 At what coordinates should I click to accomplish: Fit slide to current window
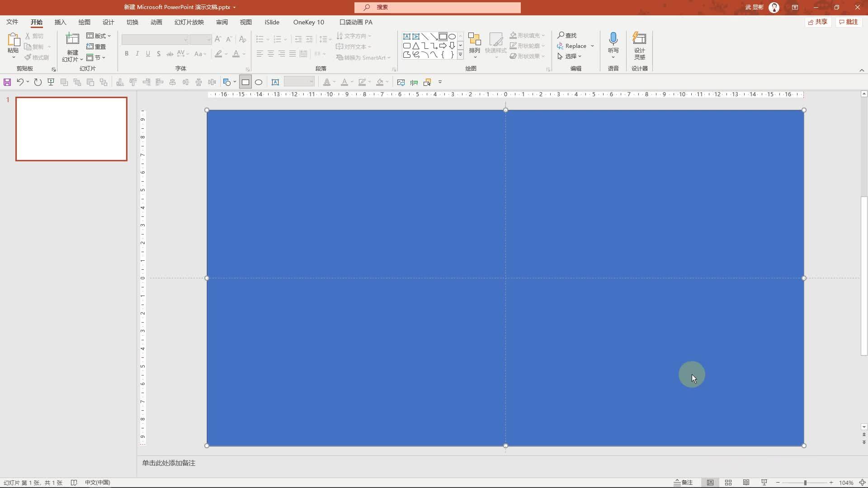tap(863, 483)
